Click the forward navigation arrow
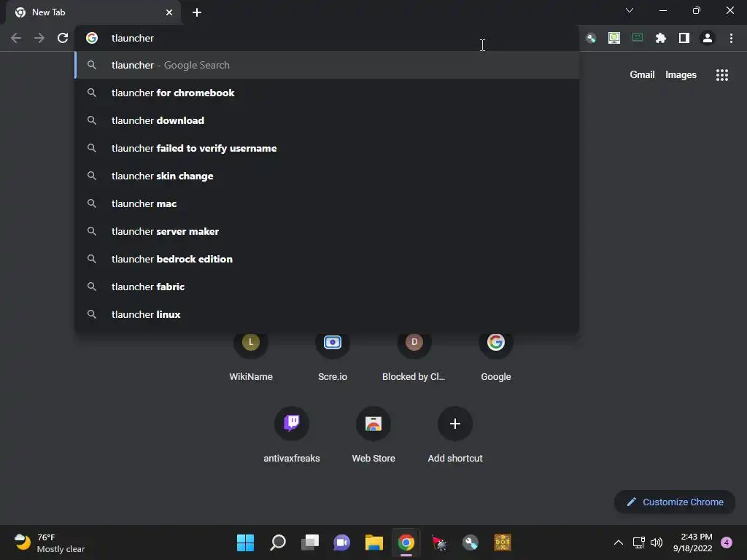 (x=39, y=38)
